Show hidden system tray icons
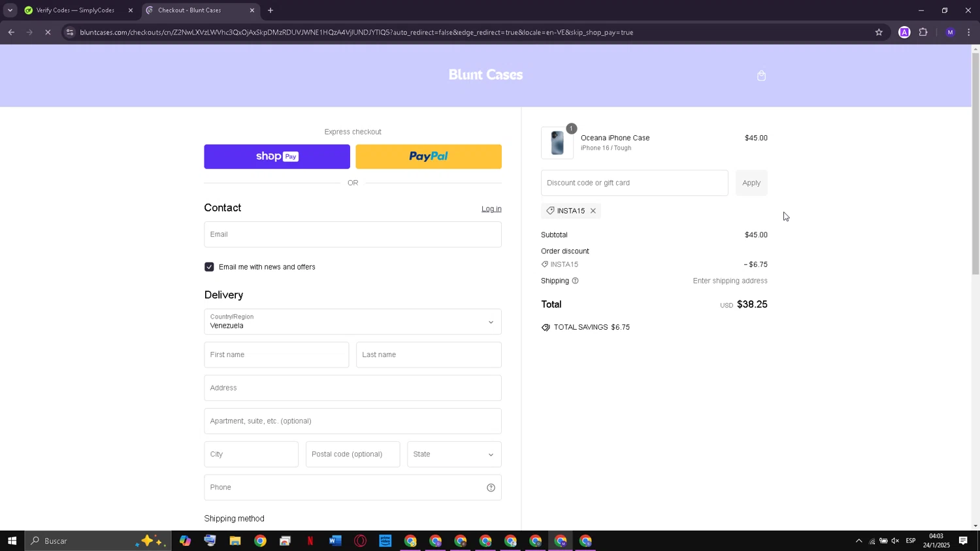 [858, 541]
